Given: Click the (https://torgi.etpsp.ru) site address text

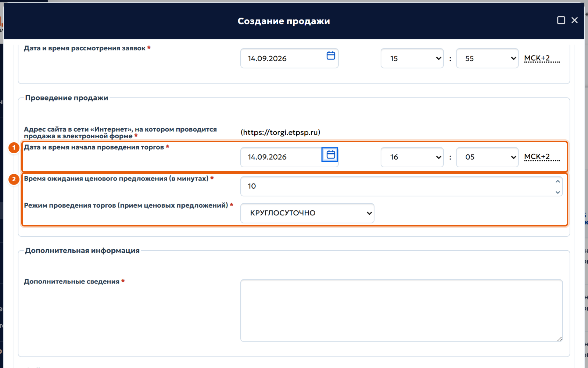Looking at the screenshot, I should 280,132.
